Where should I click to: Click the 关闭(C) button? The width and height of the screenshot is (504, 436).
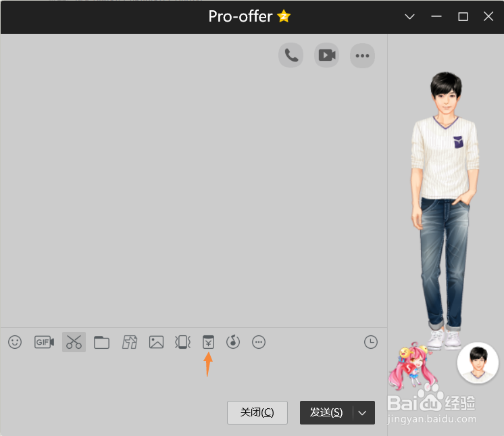tap(257, 412)
